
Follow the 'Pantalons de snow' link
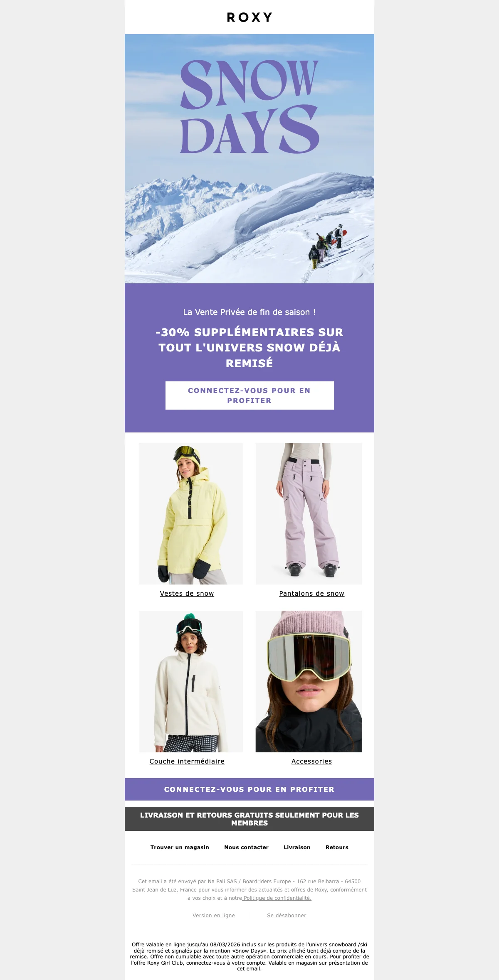point(312,594)
